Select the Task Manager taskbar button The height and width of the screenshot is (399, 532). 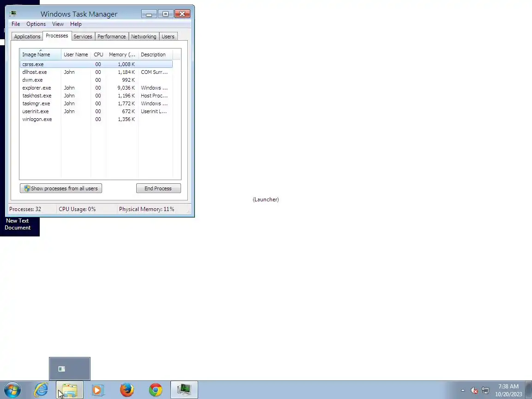[184, 390]
